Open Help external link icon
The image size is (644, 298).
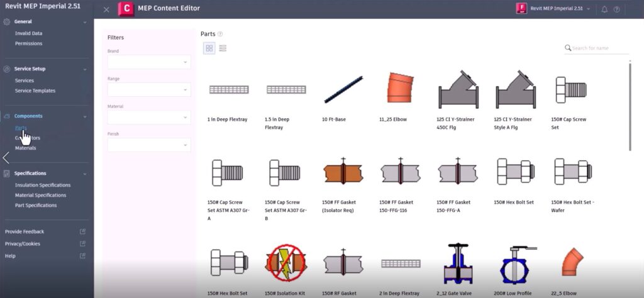tap(82, 256)
